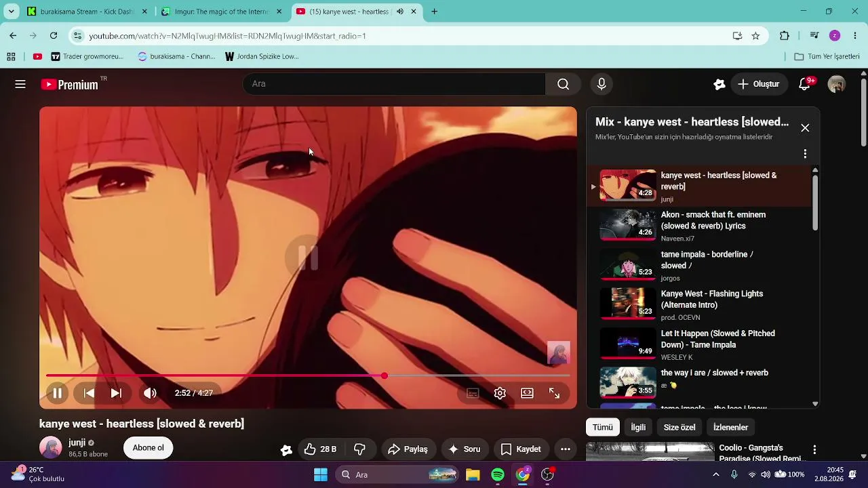Play Akon - smack that from the mix
868x488 pixels.
[x=700, y=226]
